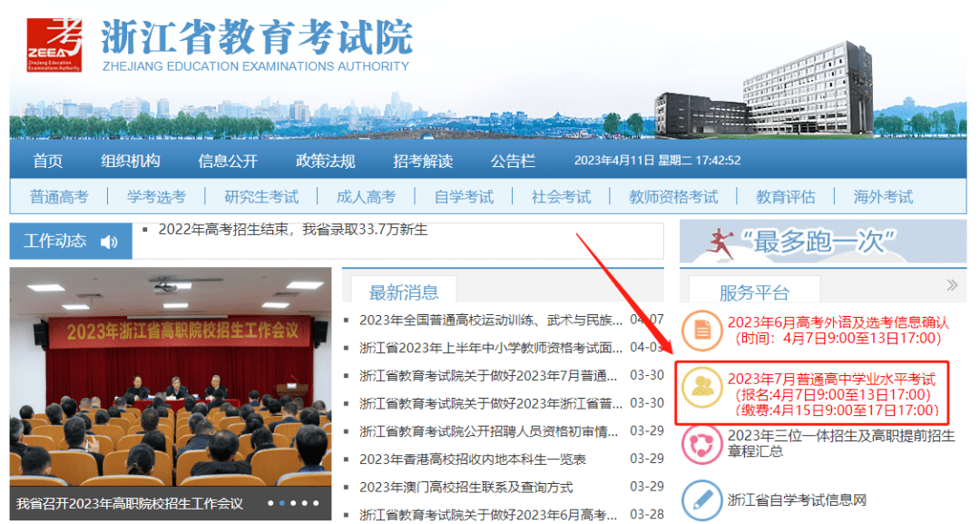Open the 组织机构 menu
This screenshot has width=980, height=524.
point(131,161)
